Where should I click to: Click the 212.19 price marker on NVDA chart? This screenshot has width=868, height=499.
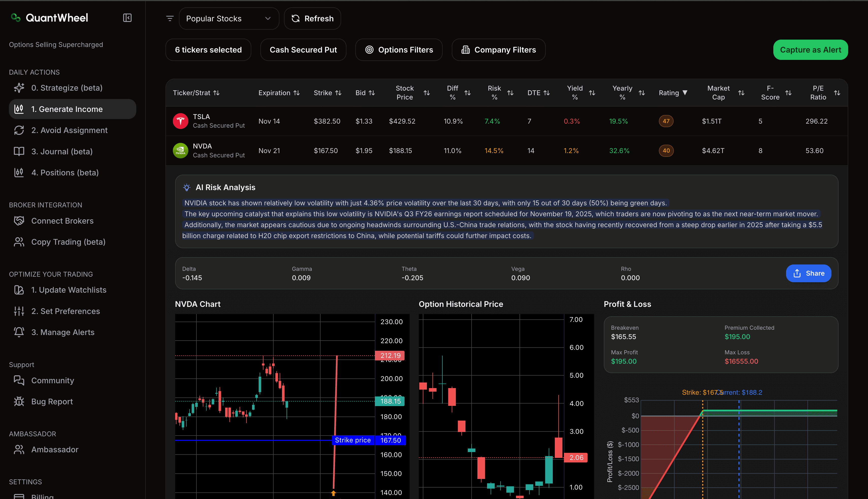click(390, 355)
